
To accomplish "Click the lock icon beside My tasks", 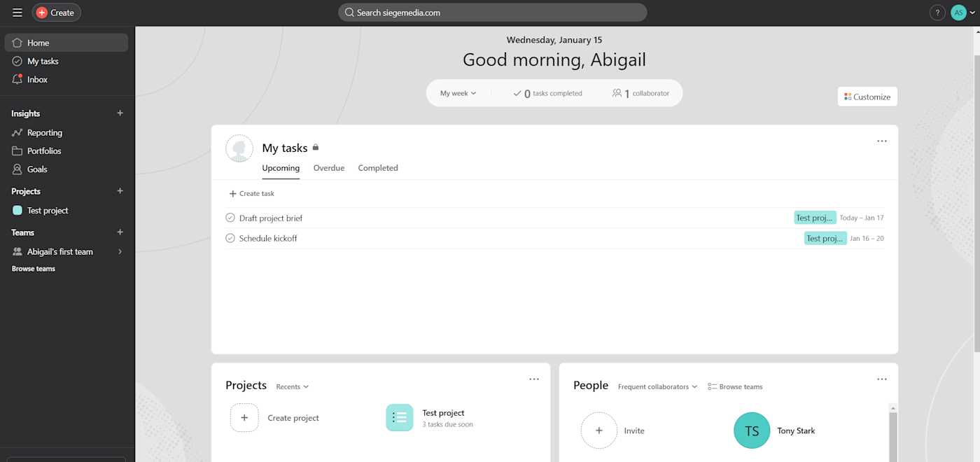I will tap(316, 148).
